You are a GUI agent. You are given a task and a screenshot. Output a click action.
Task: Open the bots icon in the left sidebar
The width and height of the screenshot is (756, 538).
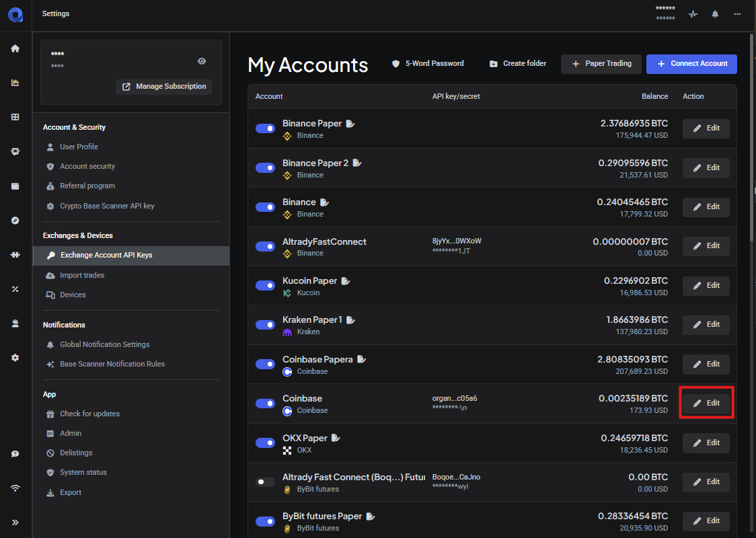point(15,152)
